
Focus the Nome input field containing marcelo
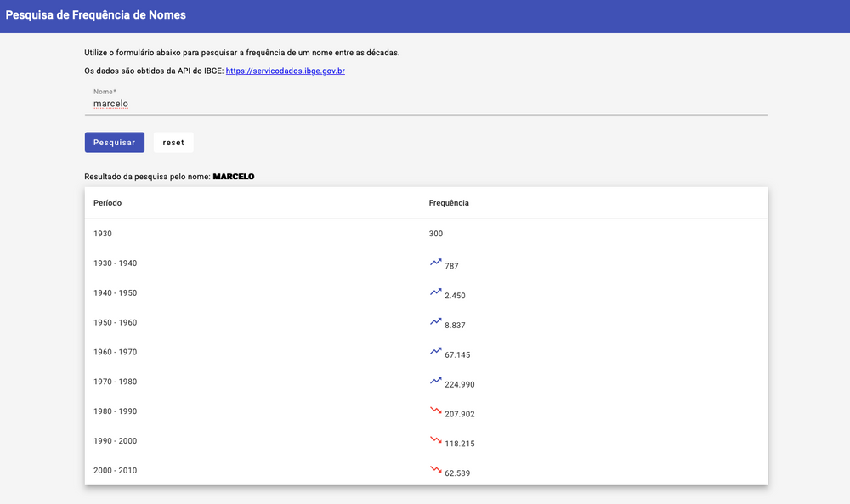(426, 104)
